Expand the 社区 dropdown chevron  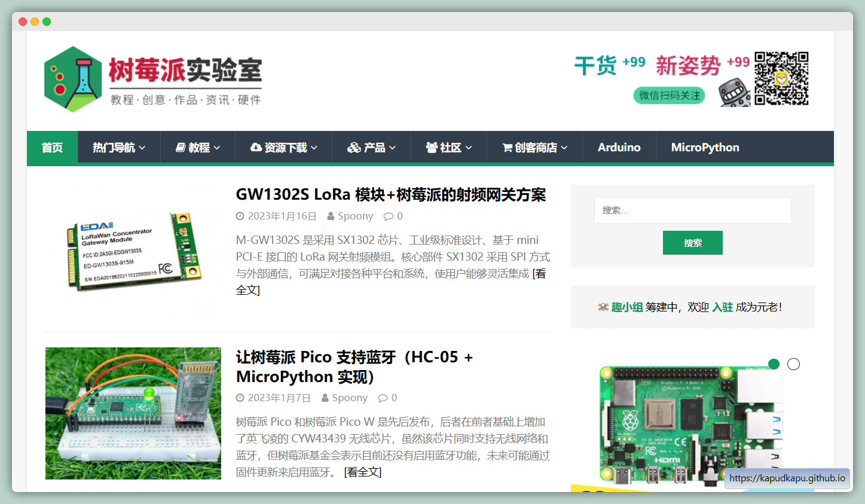click(x=469, y=148)
